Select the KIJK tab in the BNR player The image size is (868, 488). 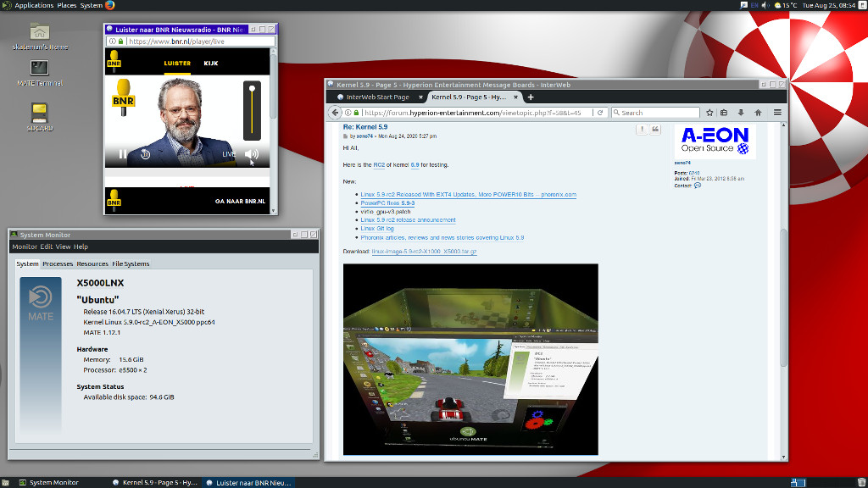click(x=211, y=63)
